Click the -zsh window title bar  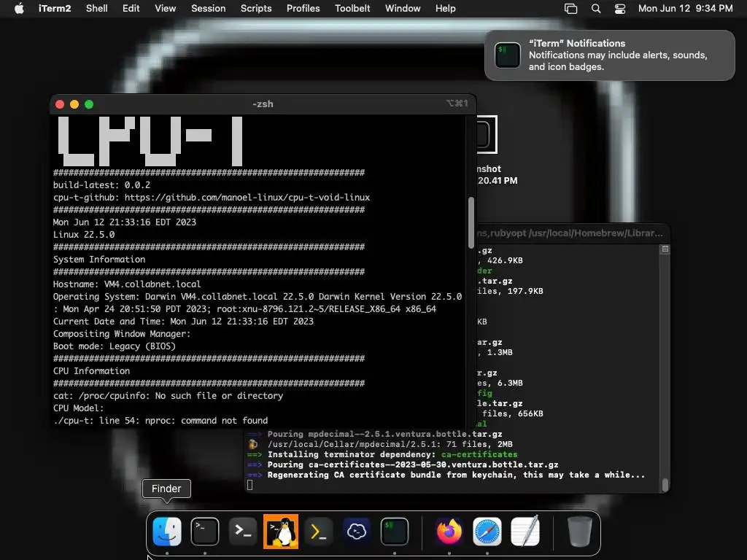tap(263, 104)
